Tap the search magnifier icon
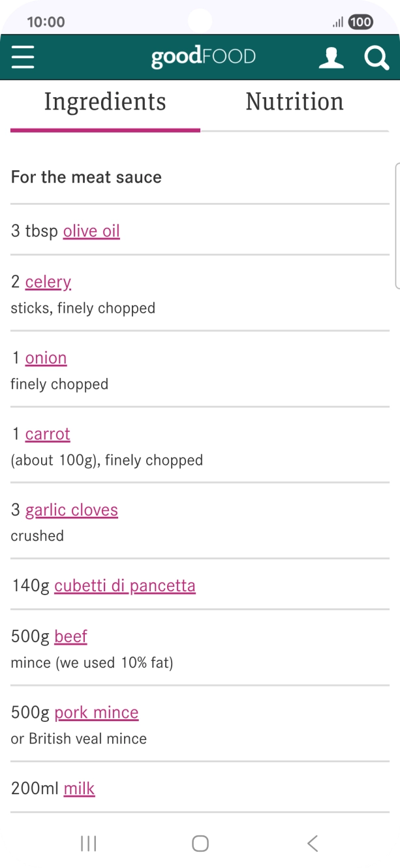400x868 pixels. click(x=377, y=57)
